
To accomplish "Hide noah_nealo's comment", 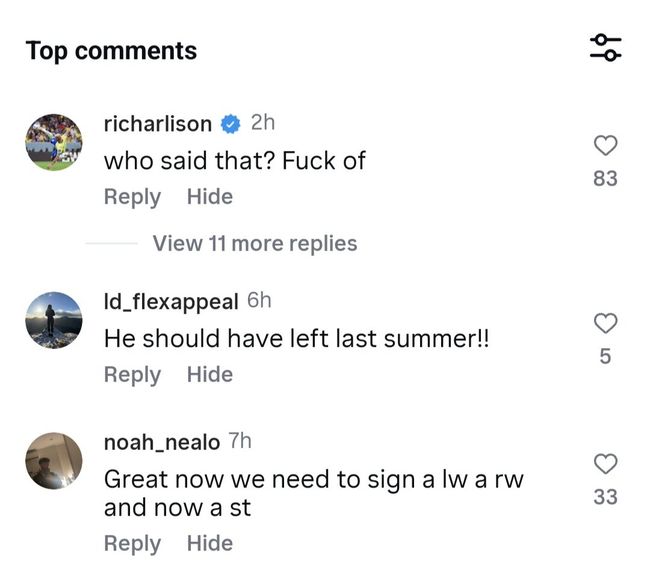I will 209,543.
